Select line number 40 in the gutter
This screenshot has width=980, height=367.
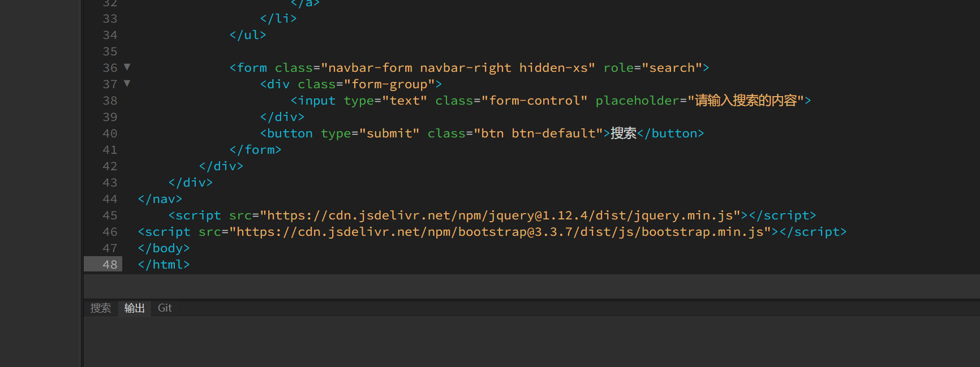tap(110, 133)
